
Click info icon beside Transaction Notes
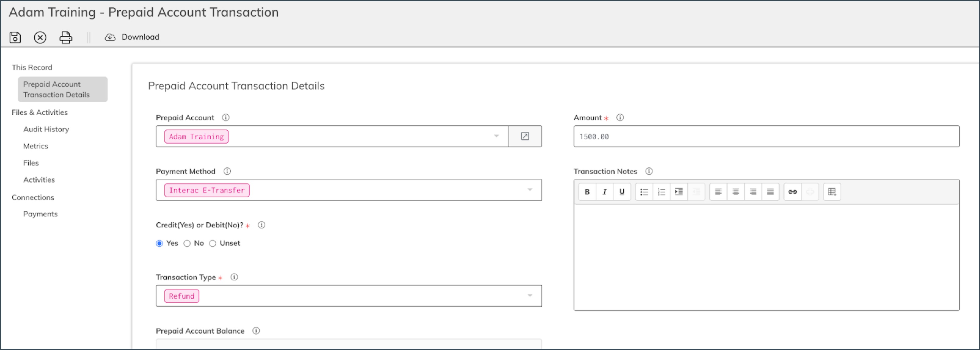[649, 171]
